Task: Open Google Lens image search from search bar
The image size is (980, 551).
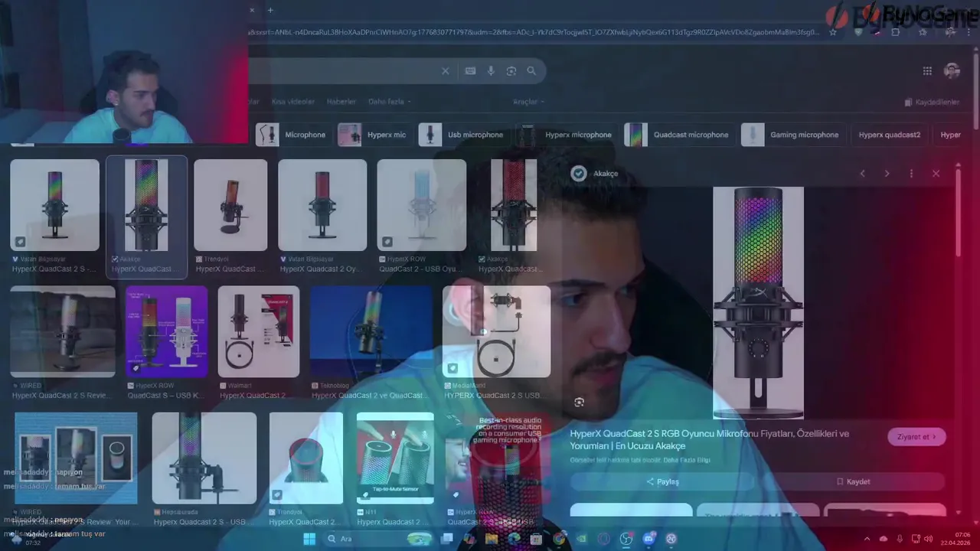Action: click(511, 71)
